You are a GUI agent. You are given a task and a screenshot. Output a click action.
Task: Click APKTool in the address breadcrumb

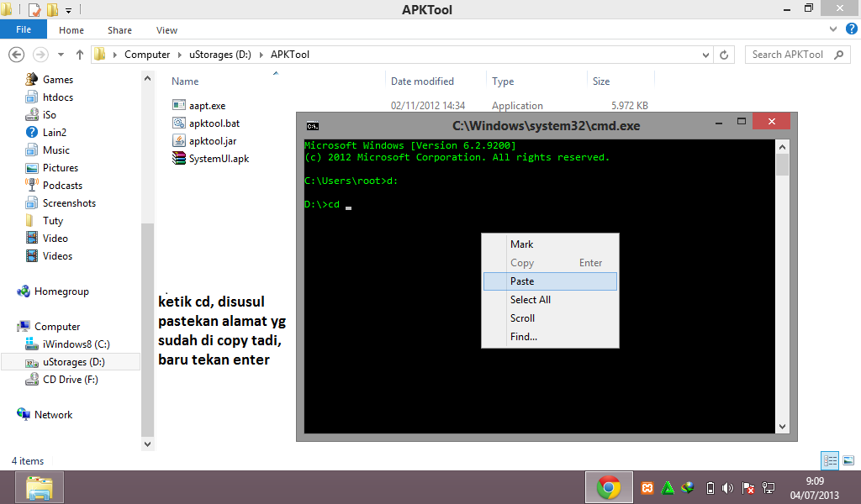290,55
